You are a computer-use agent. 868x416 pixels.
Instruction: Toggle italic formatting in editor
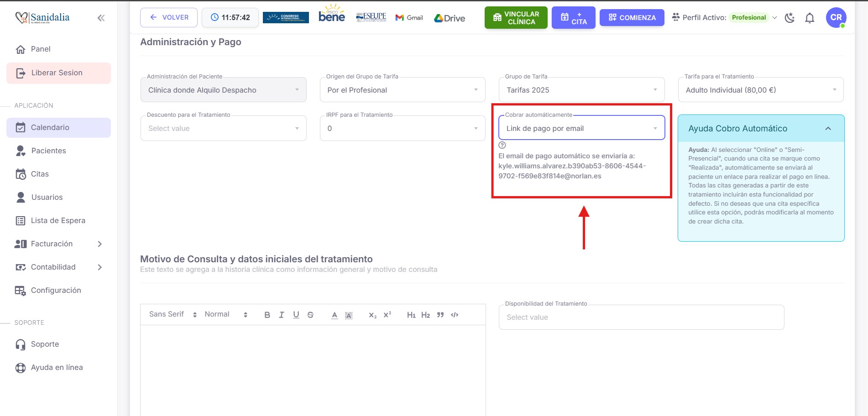282,315
